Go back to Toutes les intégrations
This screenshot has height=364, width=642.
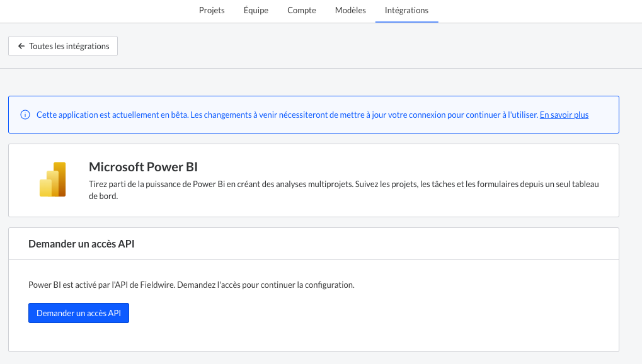pos(63,46)
